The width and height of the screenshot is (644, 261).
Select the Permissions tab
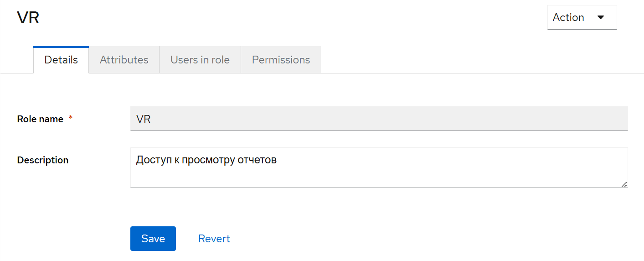(x=281, y=60)
